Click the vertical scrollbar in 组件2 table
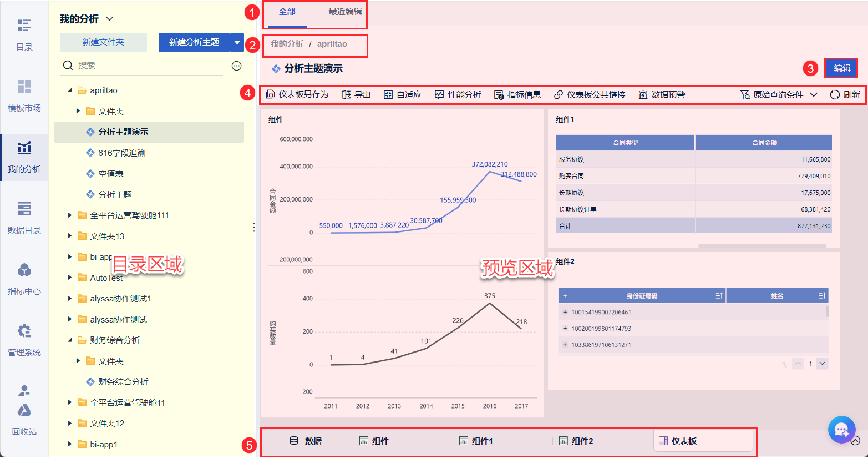 tap(828, 311)
